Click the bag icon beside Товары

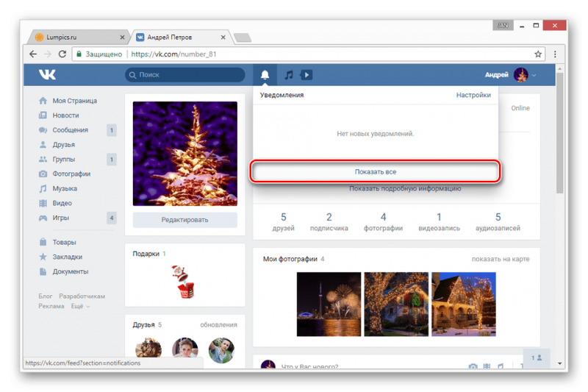tap(43, 242)
